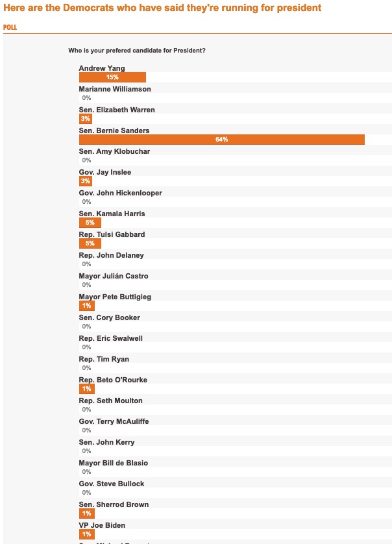
Task: Click Jay Inslee's 3% result bar
Action: click(86, 181)
